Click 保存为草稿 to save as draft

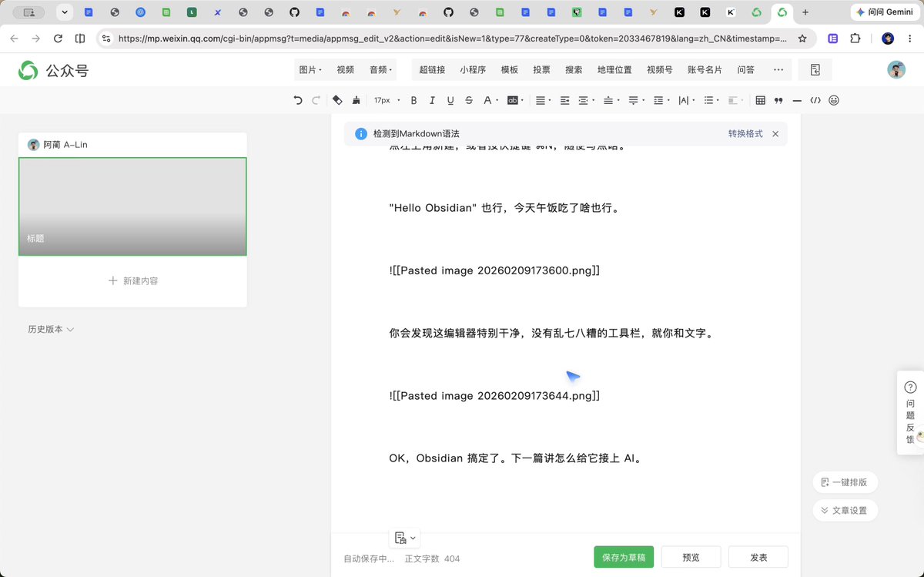coord(624,557)
